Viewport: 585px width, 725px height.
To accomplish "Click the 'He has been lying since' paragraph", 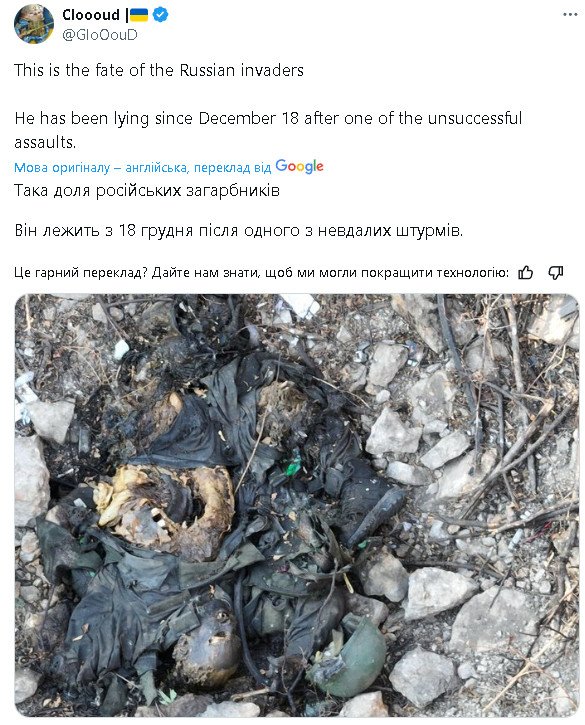I will pyautogui.click(x=268, y=130).
